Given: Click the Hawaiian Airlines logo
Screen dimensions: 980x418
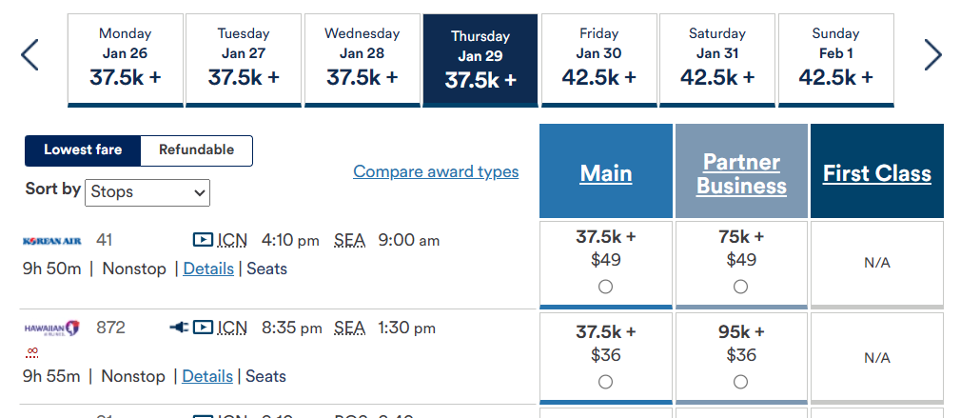Looking at the screenshot, I should click(x=53, y=328).
